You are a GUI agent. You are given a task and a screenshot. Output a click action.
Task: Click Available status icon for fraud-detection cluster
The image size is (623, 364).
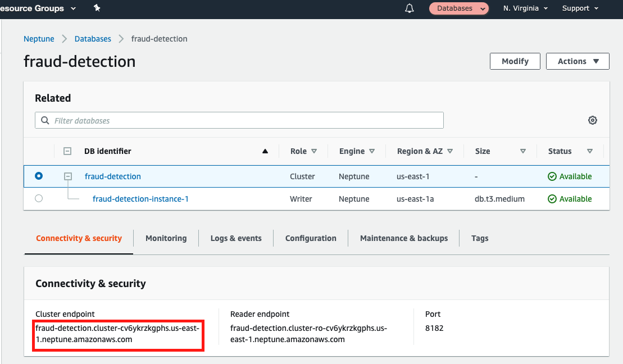(552, 176)
